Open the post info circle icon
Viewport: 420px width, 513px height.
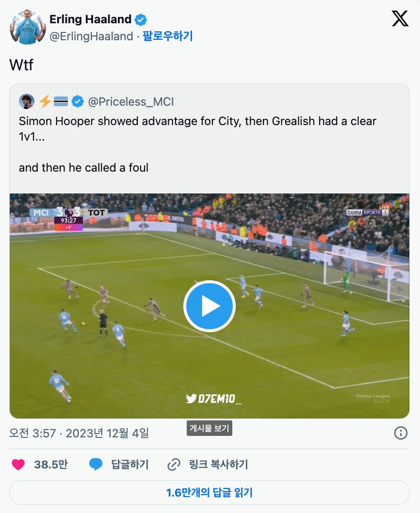401,433
